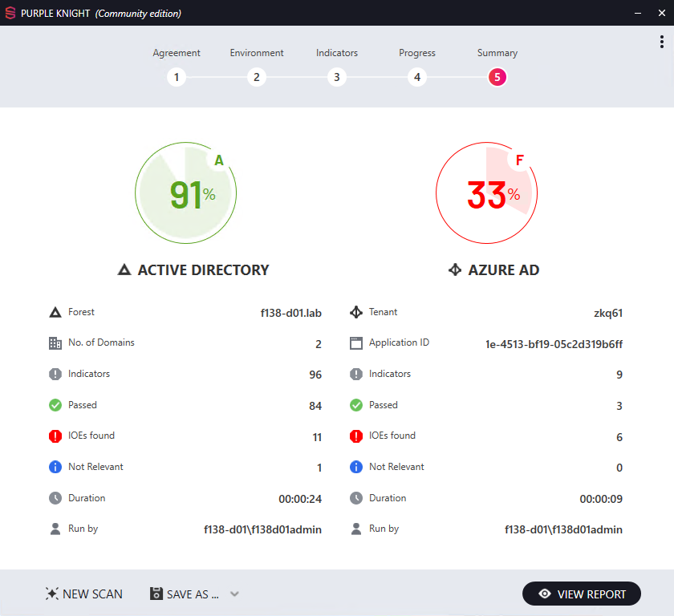Click the Azure AD diamond icon

[455, 270]
